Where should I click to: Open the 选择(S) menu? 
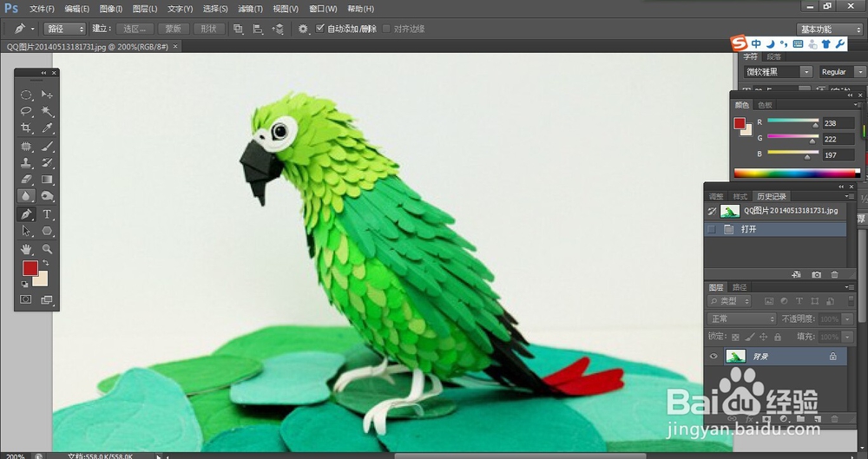(215, 9)
